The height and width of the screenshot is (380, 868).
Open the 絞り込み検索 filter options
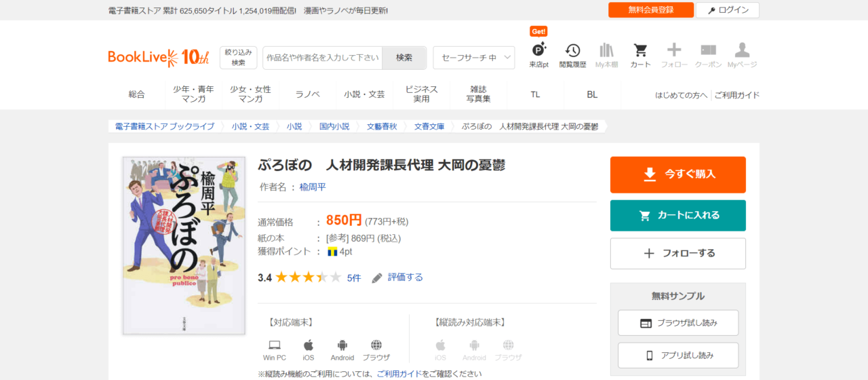click(238, 58)
